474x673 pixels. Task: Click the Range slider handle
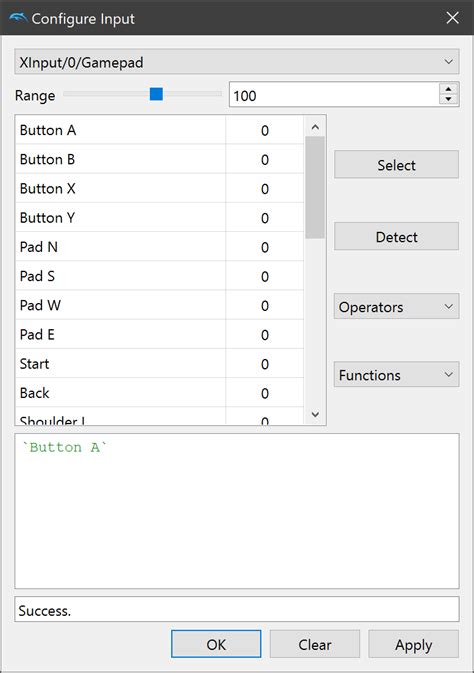pyautogui.click(x=156, y=94)
